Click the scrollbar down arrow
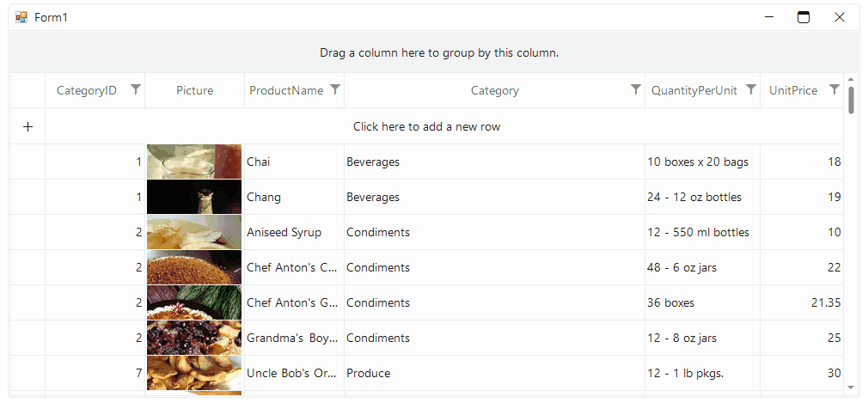This screenshot has width=868, height=415. pyautogui.click(x=851, y=387)
